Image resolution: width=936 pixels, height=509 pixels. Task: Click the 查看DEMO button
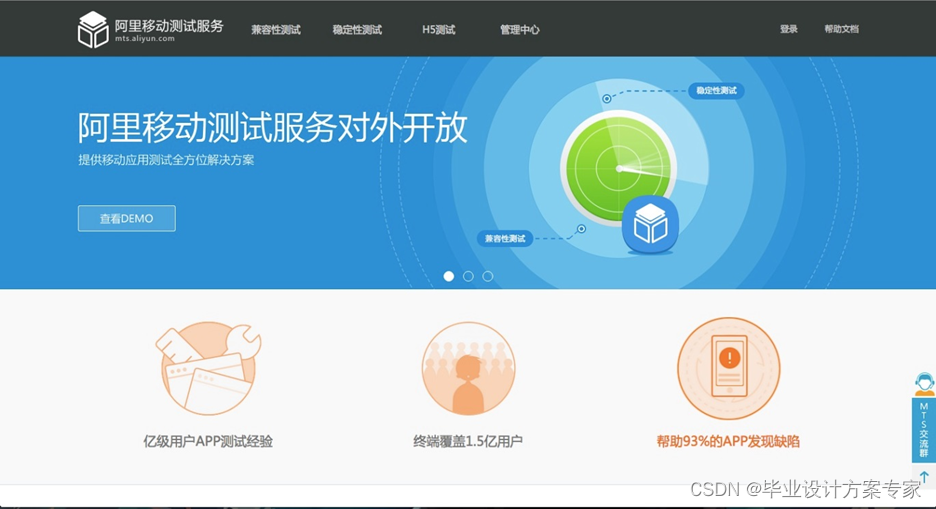click(127, 218)
